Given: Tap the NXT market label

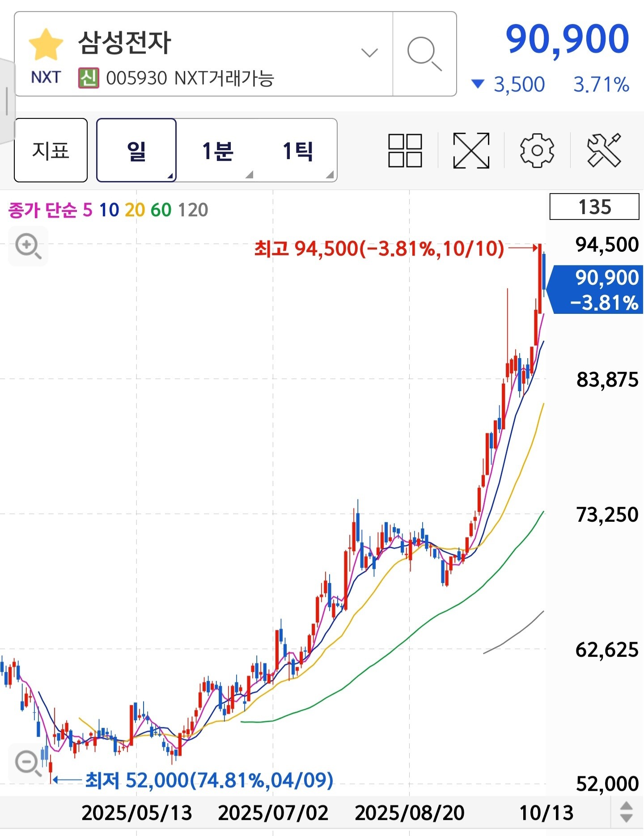Looking at the screenshot, I should (46, 77).
